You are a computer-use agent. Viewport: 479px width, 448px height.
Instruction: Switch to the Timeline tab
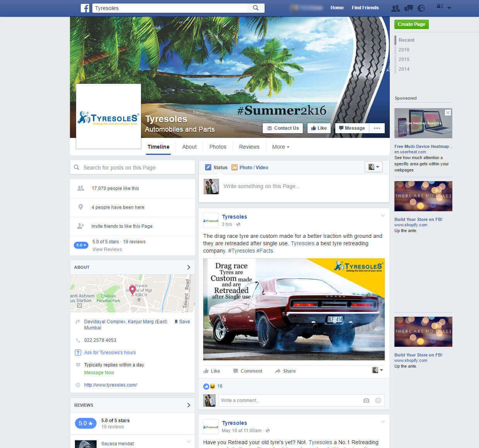[x=158, y=147]
